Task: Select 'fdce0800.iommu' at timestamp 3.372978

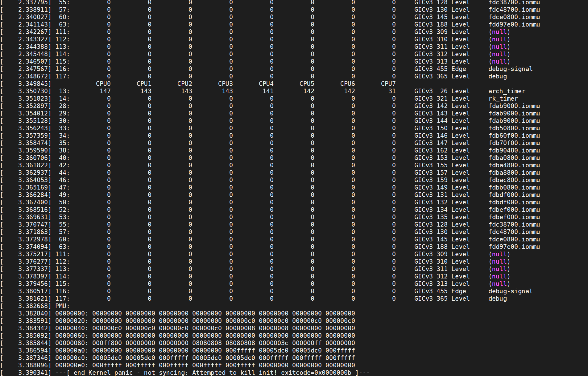Action: (x=514, y=239)
